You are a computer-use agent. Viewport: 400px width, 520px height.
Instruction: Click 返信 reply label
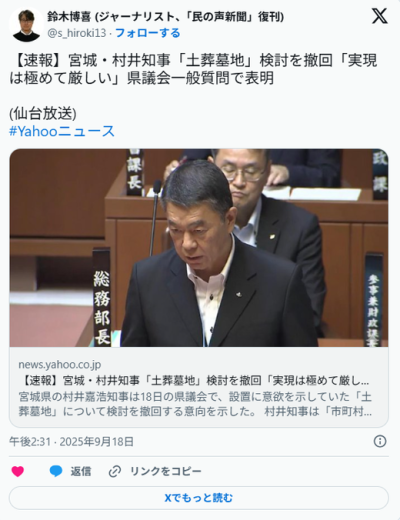point(81,471)
